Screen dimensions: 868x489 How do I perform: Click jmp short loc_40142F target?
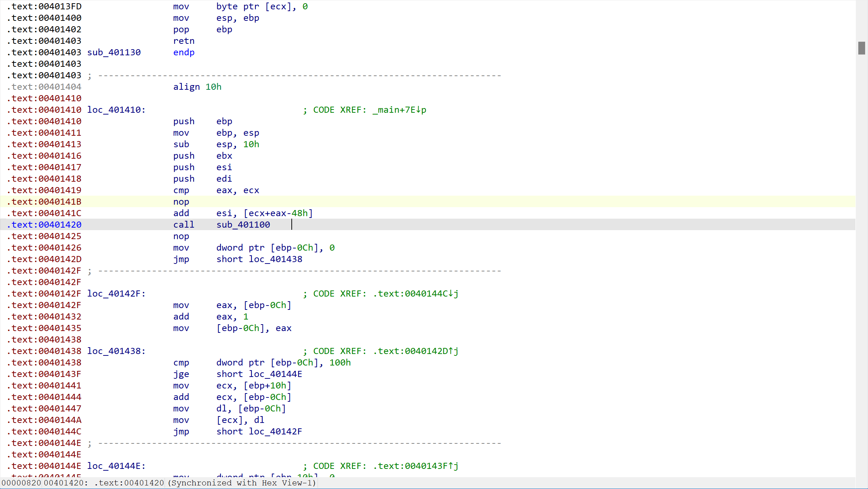(276, 432)
